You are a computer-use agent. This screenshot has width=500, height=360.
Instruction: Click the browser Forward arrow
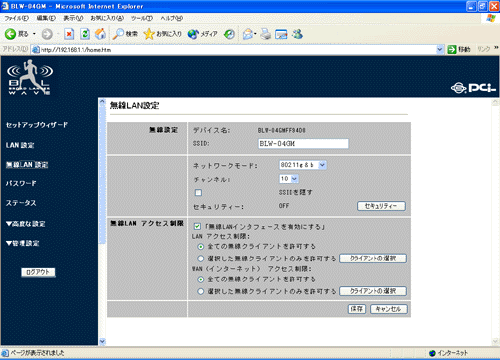pos(47,34)
